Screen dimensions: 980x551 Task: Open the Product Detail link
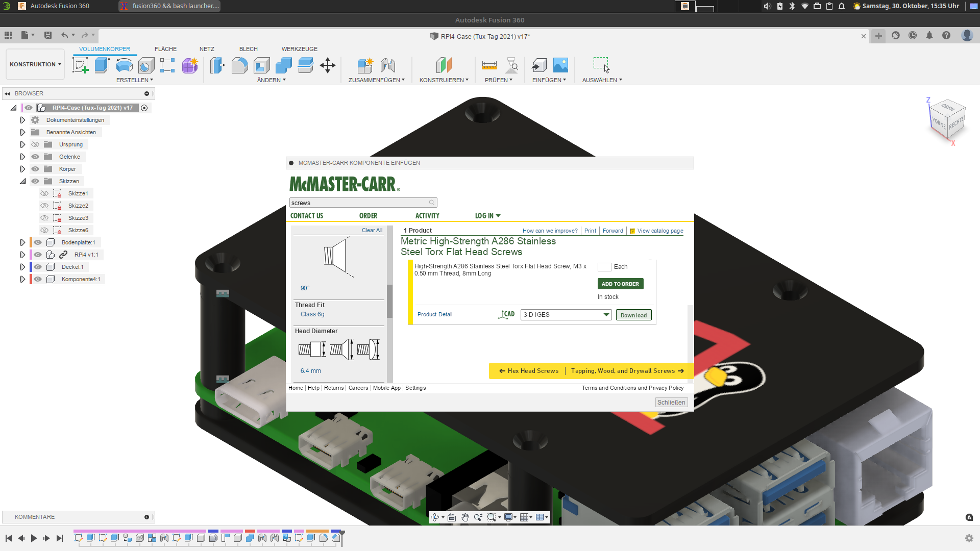tap(435, 314)
